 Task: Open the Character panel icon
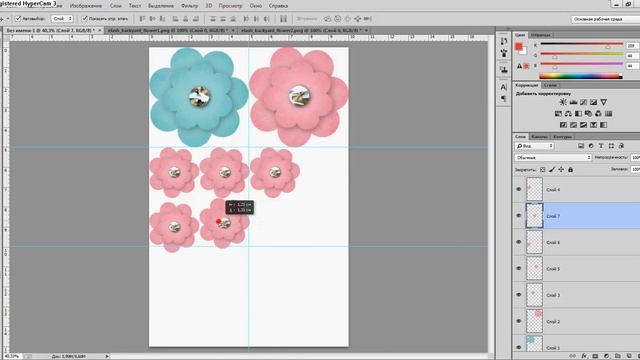point(504,87)
